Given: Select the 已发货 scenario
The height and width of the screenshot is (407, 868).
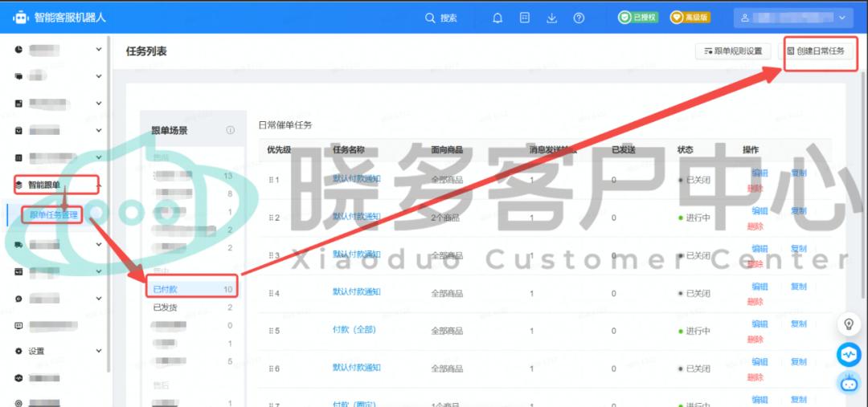Looking at the screenshot, I should (x=192, y=307).
